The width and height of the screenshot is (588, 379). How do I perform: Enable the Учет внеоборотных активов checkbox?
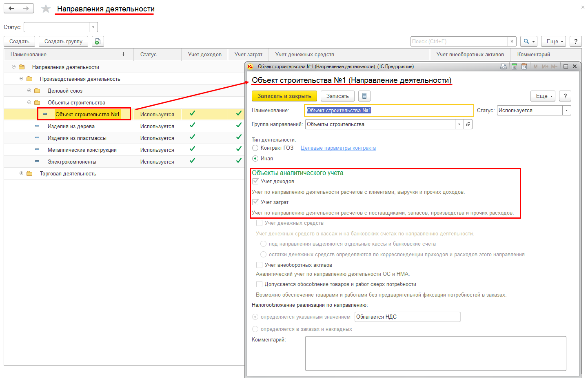tap(259, 265)
